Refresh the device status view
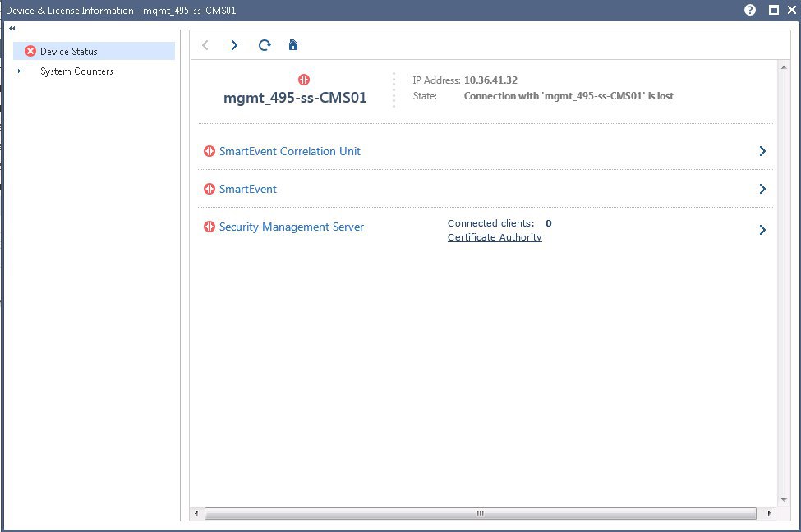Screen dimensions: 801x532 pos(265,45)
